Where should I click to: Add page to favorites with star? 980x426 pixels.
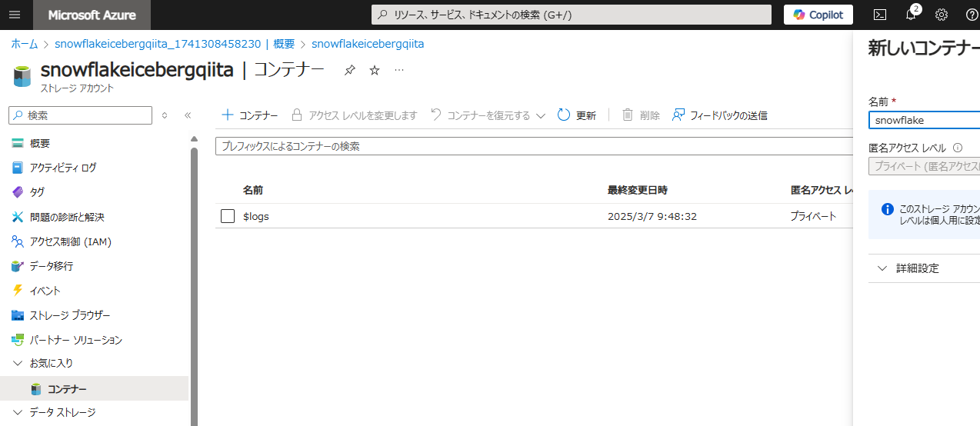pos(375,70)
